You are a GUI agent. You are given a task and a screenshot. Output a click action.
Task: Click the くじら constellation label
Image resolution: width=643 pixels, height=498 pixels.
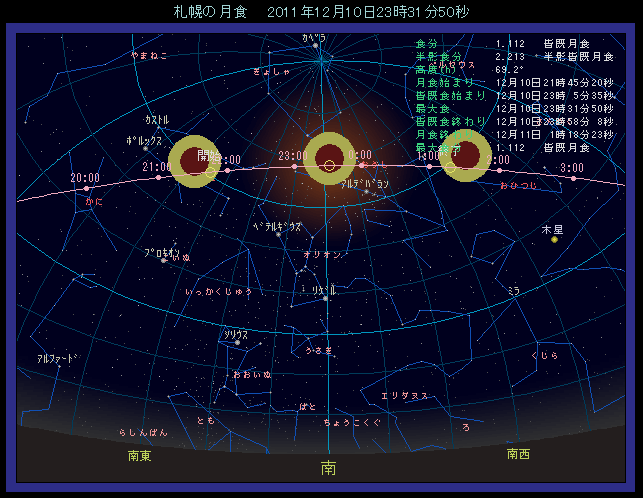(544, 355)
